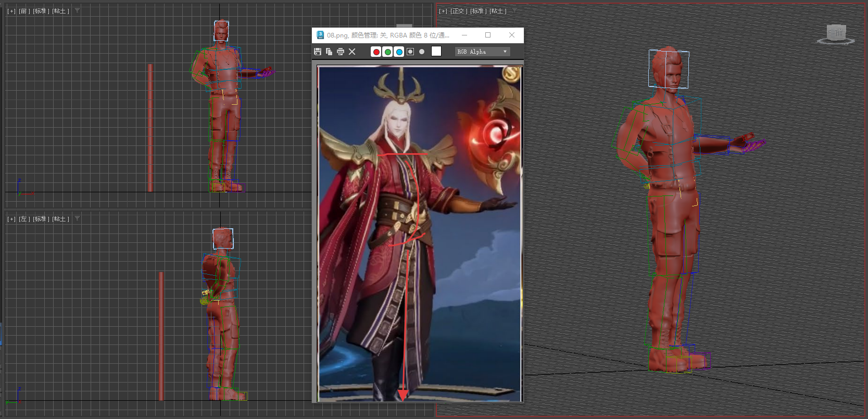Click the 3ds Max icon in 08.png title bar
The image size is (868, 419).
320,35
